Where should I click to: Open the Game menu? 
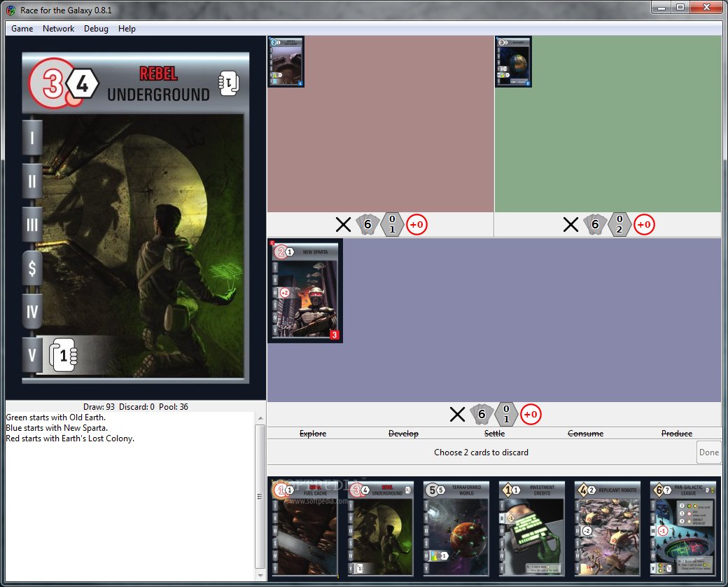[22, 28]
